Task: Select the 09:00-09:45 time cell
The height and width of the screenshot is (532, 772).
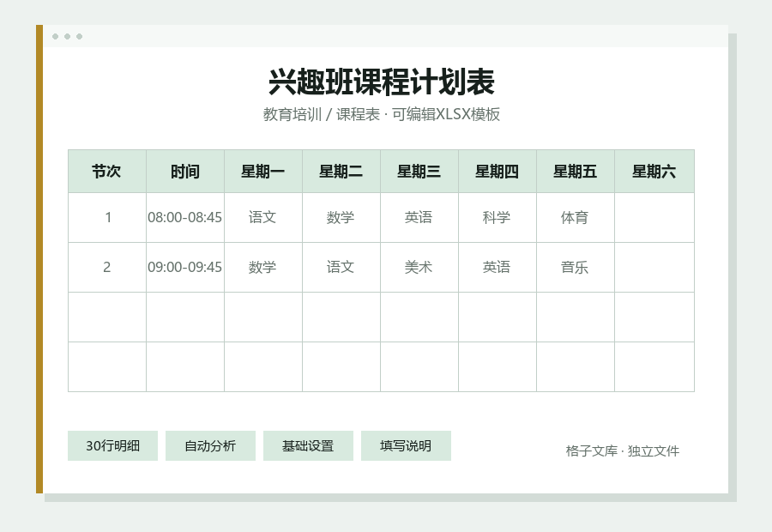Action: tap(185, 267)
